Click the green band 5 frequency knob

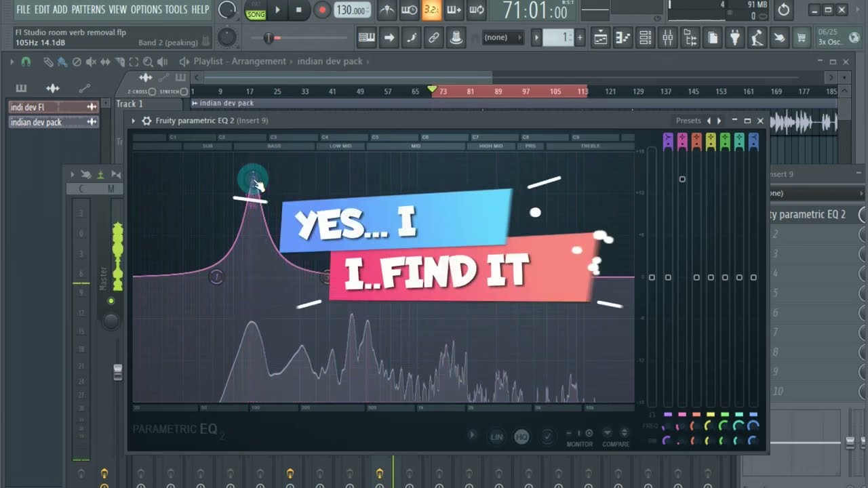click(724, 426)
